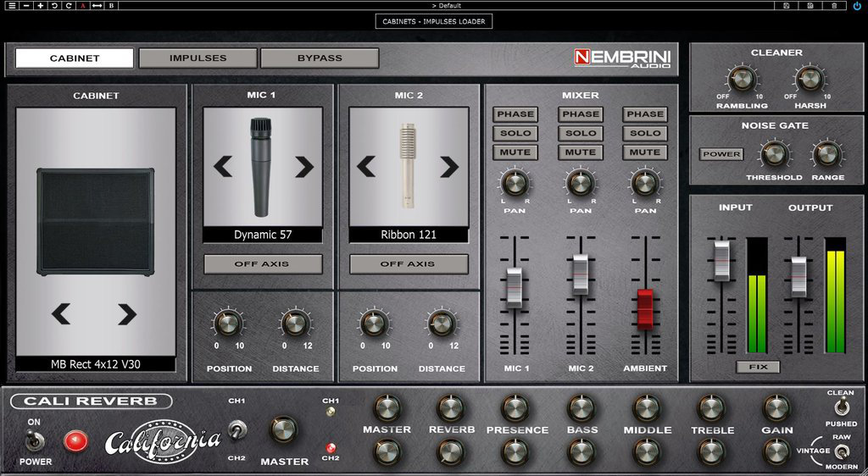Solo the MIC 2 mixer channel
Viewport: 868px width, 476px height.
pos(581,133)
